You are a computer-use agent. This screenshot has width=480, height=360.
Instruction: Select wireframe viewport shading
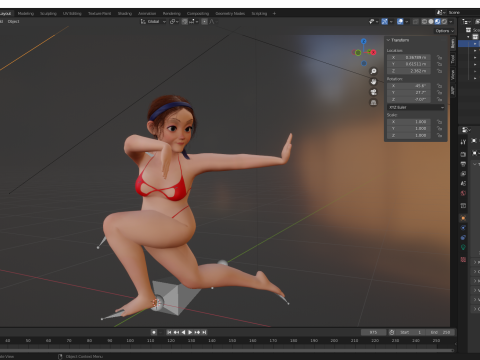424,22
